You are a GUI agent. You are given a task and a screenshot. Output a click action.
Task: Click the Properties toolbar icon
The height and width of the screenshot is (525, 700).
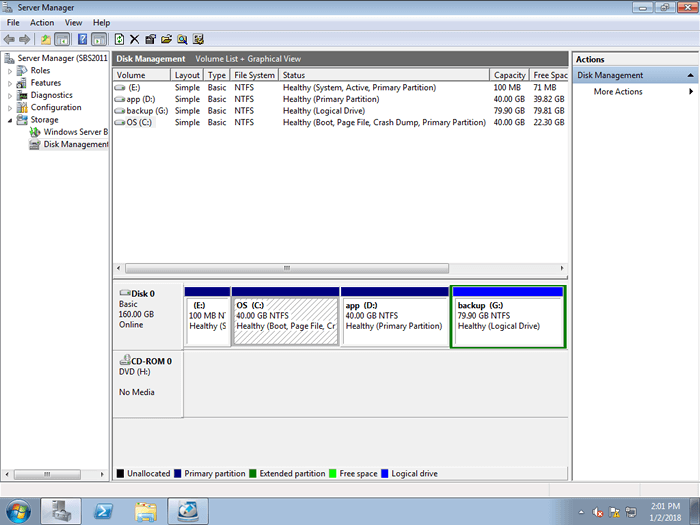pos(150,39)
